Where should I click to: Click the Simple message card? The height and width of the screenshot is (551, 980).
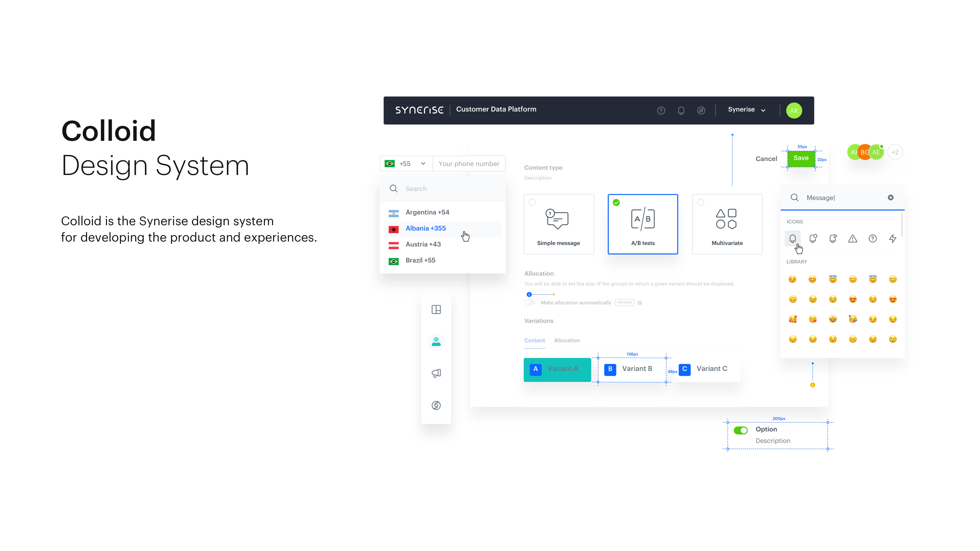tap(558, 224)
